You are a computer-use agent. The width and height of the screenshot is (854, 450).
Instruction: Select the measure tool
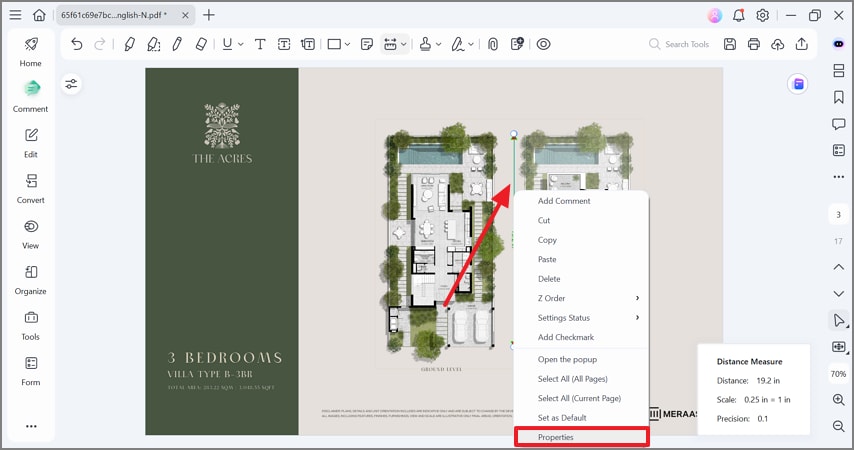[x=390, y=44]
